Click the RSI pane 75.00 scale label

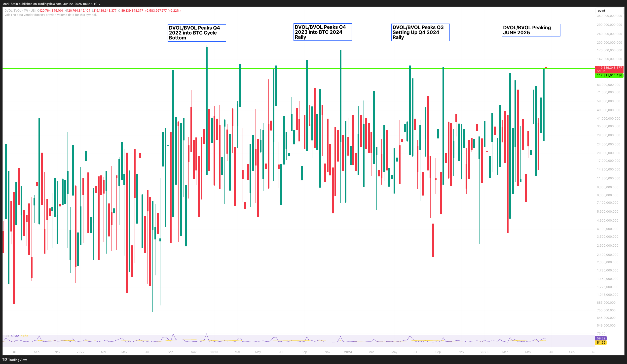(601, 333)
